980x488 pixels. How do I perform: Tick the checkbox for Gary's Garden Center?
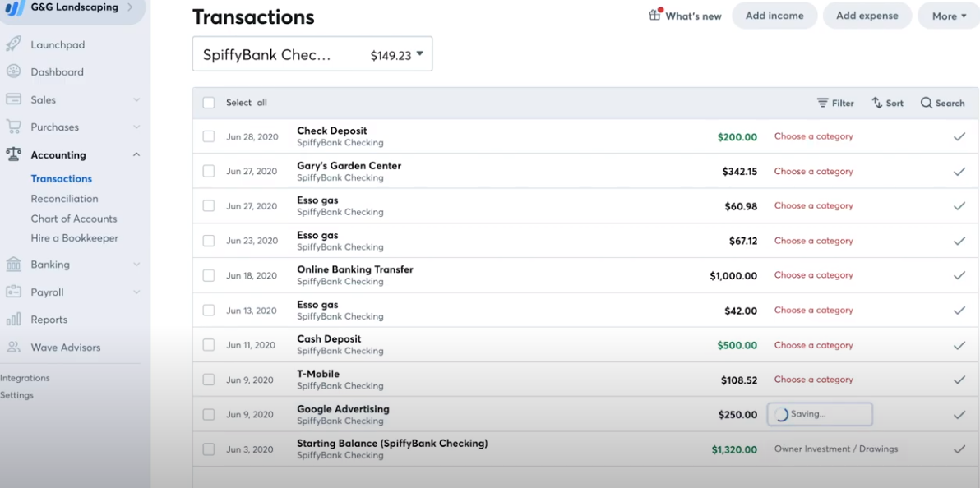pyautogui.click(x=208, y=171)
